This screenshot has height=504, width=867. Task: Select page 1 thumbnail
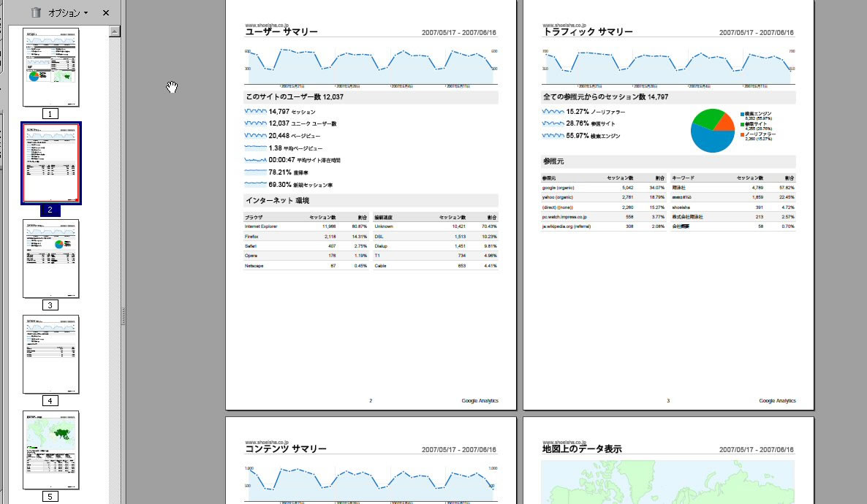[50, 67]
